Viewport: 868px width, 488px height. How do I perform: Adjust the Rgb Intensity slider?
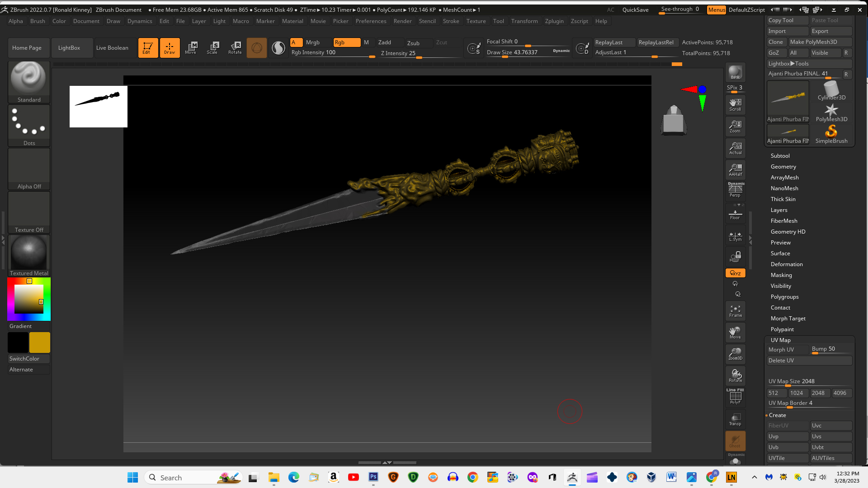click(333, 53)
